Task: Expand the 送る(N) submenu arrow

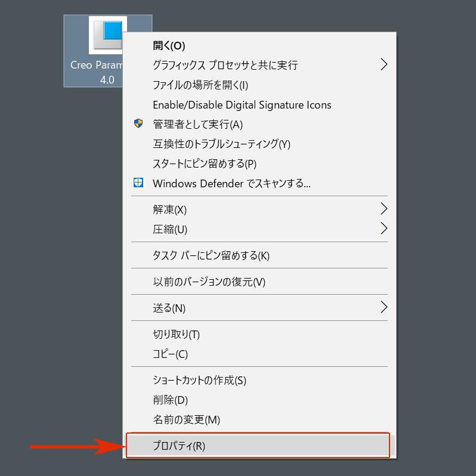Action: coord(384,307)
